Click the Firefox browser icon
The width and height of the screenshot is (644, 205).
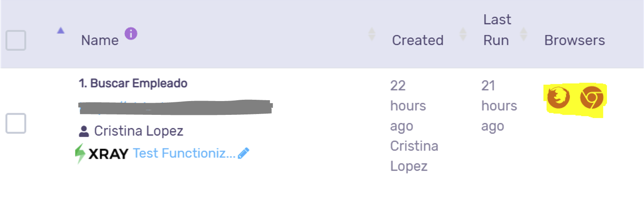point(559,98)
